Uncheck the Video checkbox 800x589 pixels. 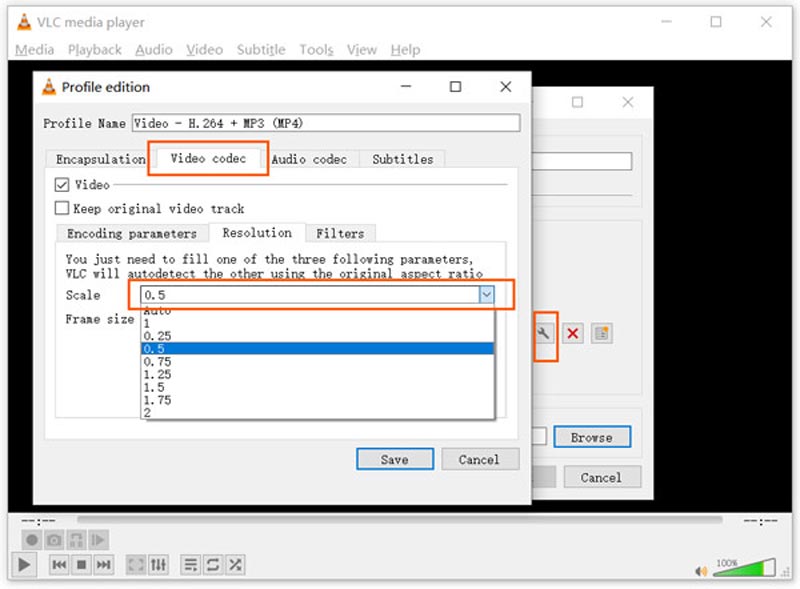pyautogui.click(x=62, y=185)
